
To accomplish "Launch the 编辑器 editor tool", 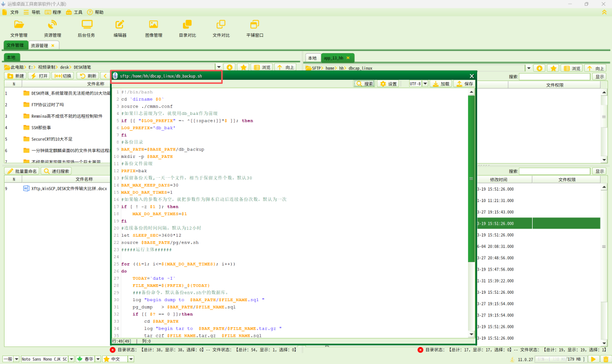I will tap(120, 28).
